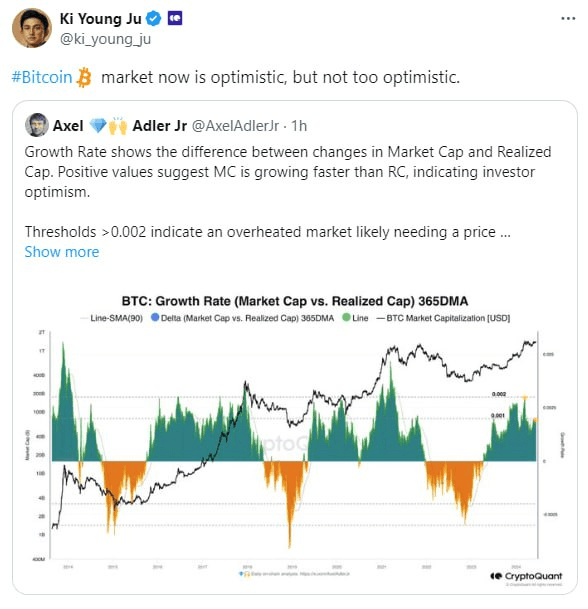This screenshot has width=588, height=609.
Task: Expand quoted tweet with Show more
Action: 62,252
